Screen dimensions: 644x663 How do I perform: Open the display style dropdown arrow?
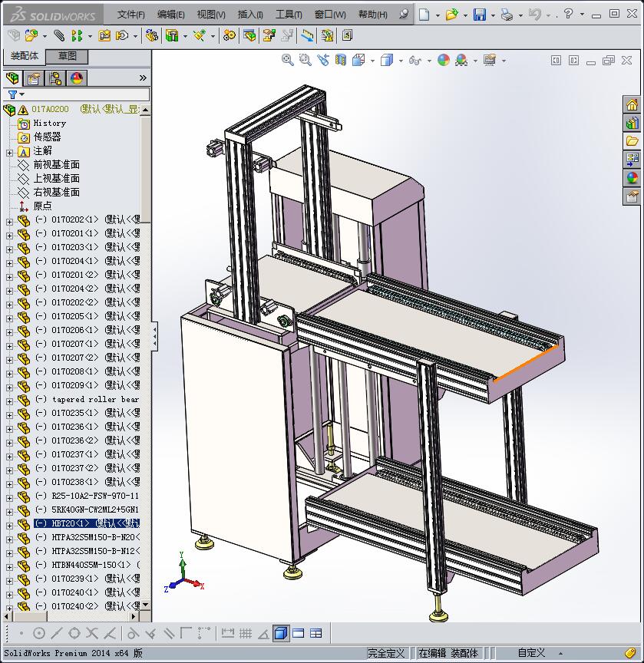[x=401, y=61]
